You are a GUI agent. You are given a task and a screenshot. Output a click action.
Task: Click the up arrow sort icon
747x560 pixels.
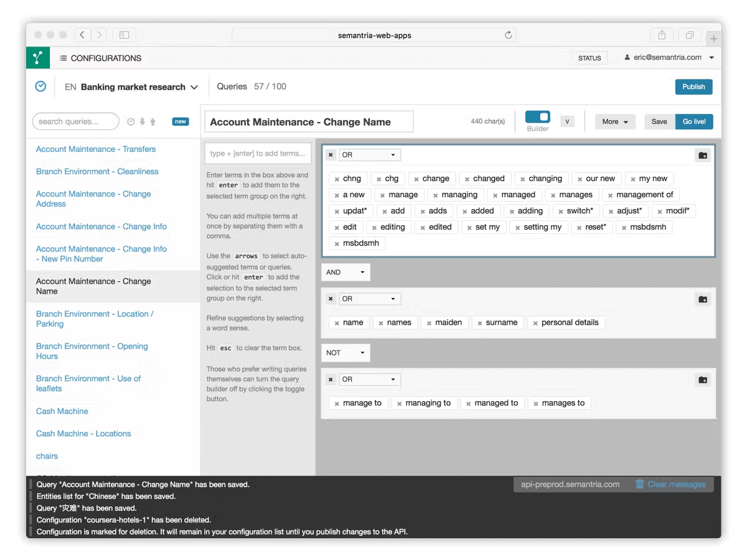(x=153, y=122)
